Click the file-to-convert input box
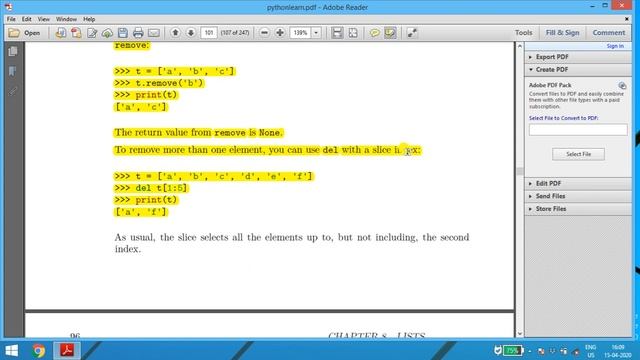Image resolution: width=640 pixels, height=360 pixels. click(578, 130)
